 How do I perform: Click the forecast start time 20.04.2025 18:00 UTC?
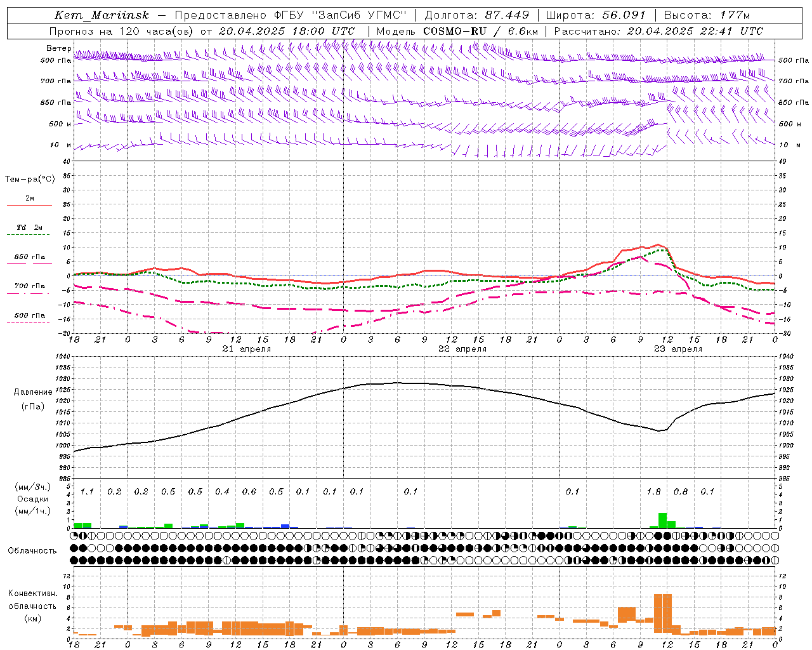287,31
